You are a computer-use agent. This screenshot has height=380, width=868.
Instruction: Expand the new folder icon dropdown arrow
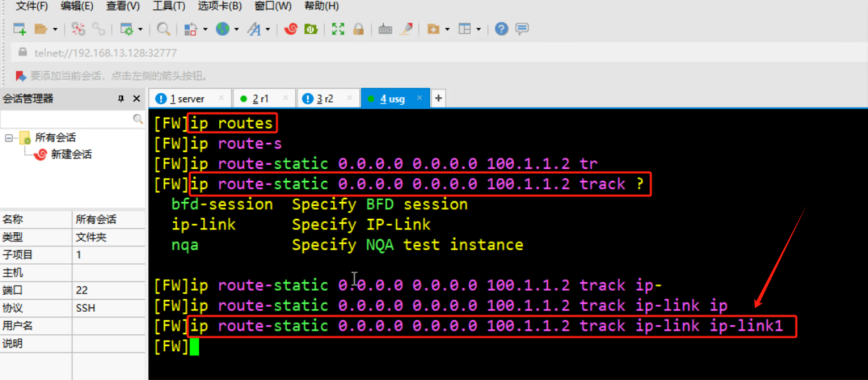click(446, 30)
